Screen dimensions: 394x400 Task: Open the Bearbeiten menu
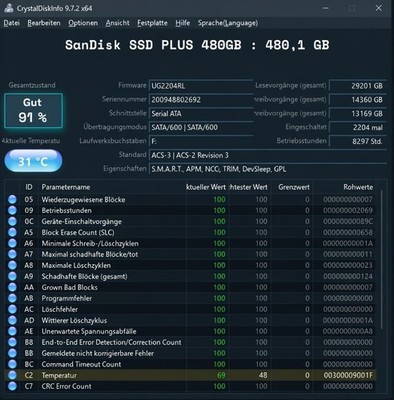44,23
